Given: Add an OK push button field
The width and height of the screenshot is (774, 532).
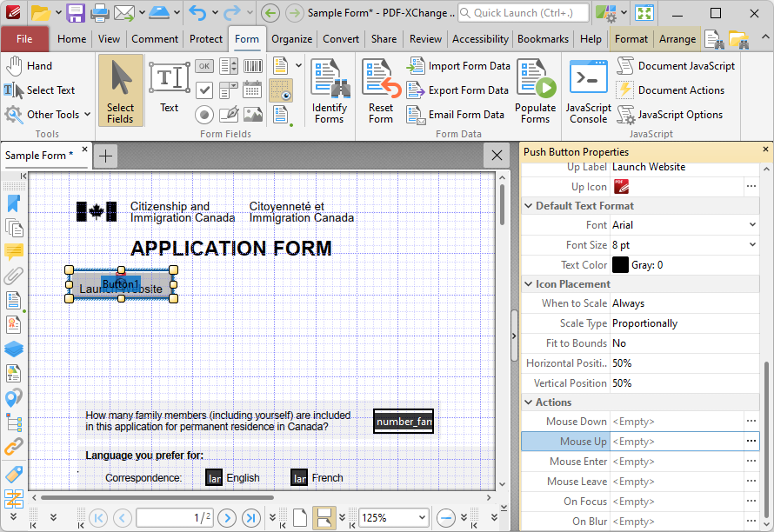Looking at the screenshot, I should tap(204, 66).
